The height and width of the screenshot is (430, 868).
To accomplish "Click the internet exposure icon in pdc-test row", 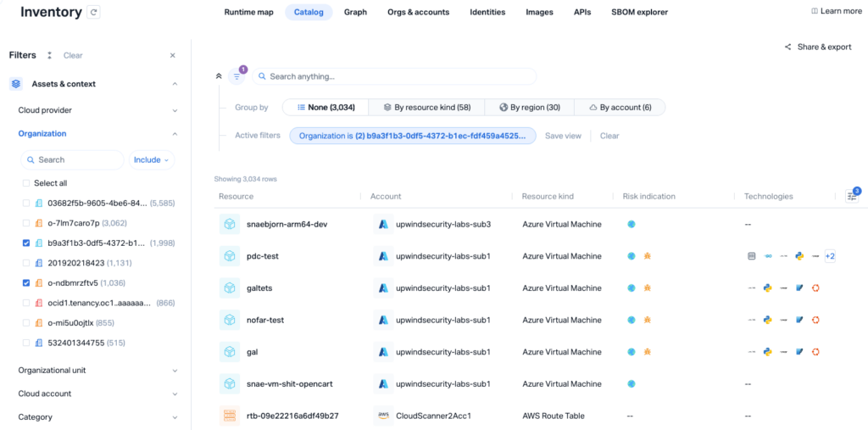I will tap(631, 256).
